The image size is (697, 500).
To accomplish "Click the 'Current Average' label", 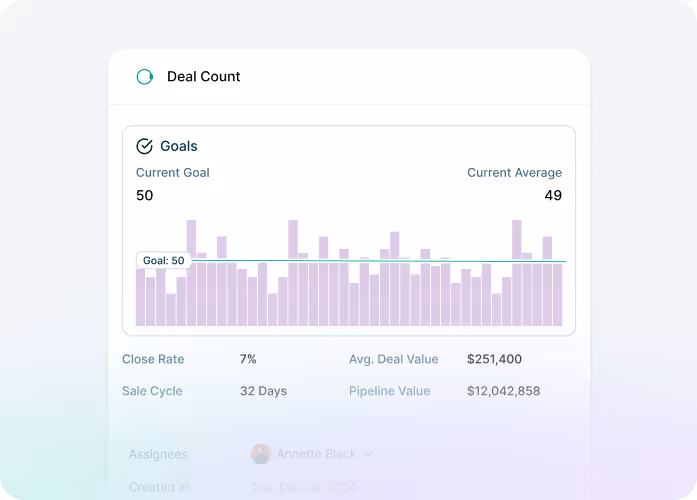I will pos(514,172).
